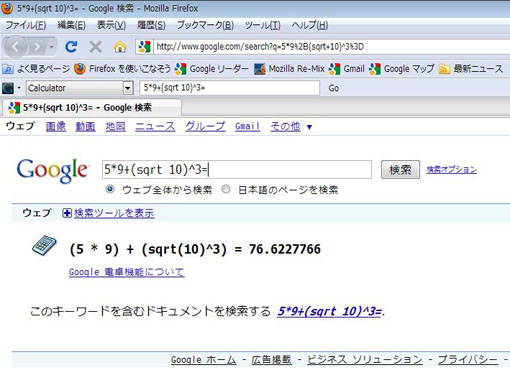
Task: Open the 最新ニュース feed bookmark
Action: [471, 69]
